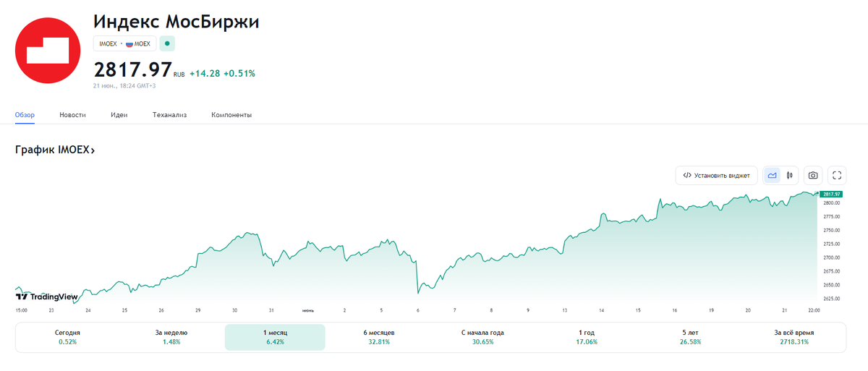Click the green market status indicator
The image size is (868, 371).
(x=167, y=44)
